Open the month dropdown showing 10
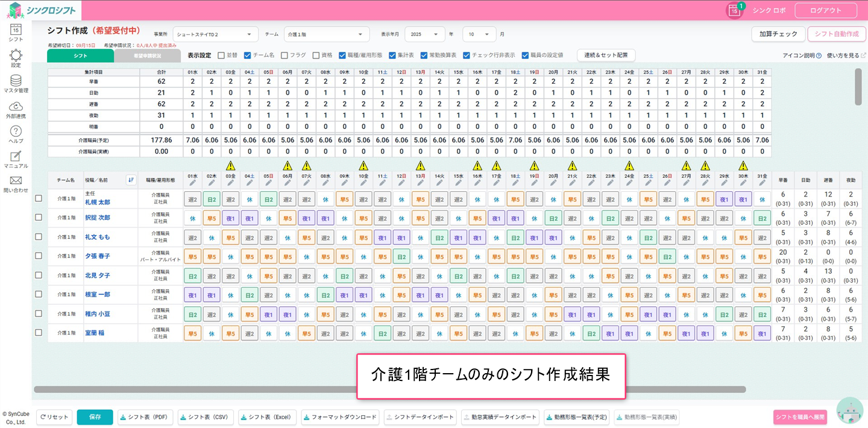868x428 pixels. [x=479, y=34]
